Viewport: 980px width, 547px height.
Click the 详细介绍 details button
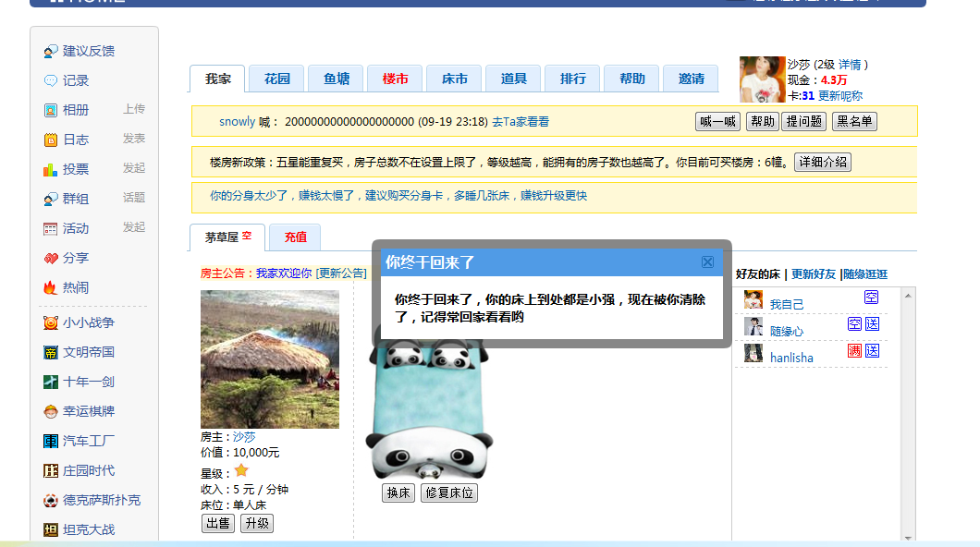[823, 163]
